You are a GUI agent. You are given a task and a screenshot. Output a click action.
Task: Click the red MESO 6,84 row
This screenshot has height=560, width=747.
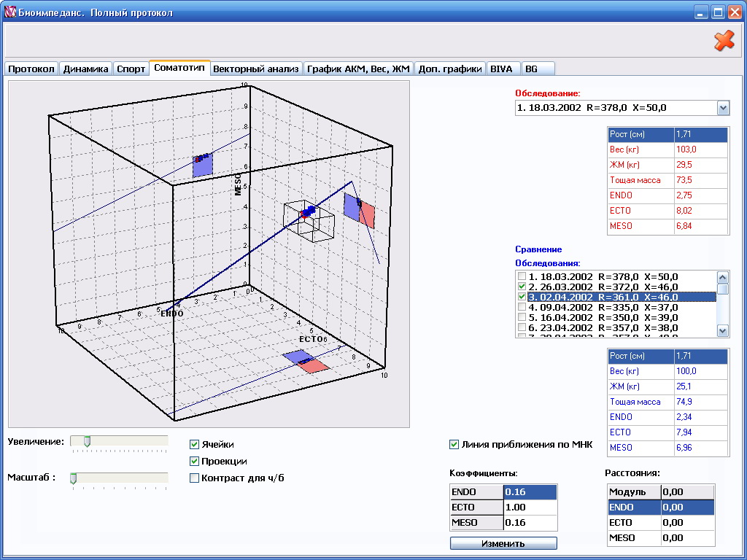(x=668, y=226)
